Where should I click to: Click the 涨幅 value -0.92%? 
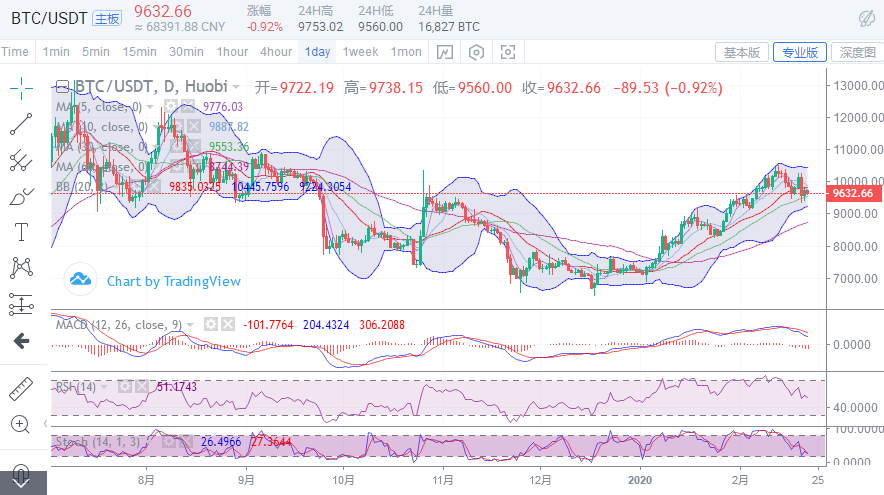(x=264, y=26)
